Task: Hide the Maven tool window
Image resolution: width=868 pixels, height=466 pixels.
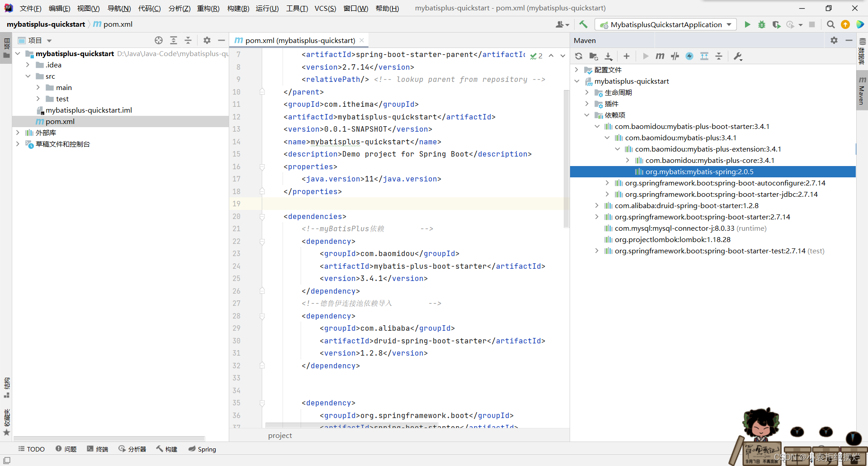Action: 849,40
